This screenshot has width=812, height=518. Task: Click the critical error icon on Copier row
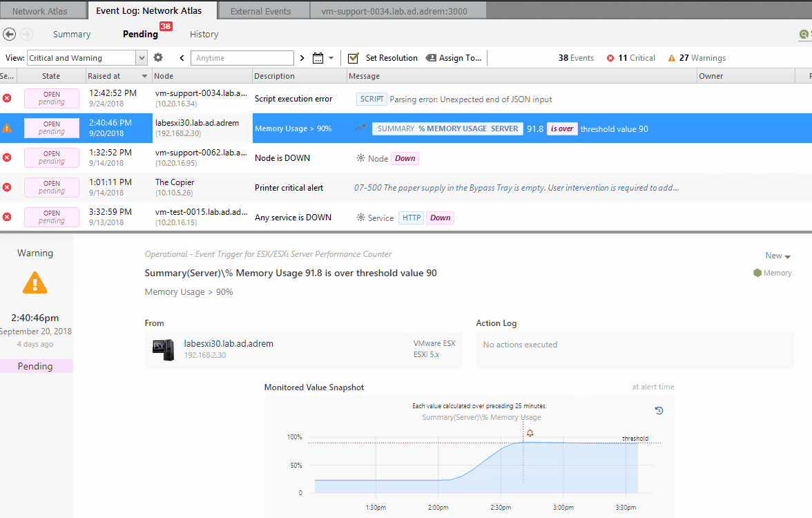click(x=7, y=187)
